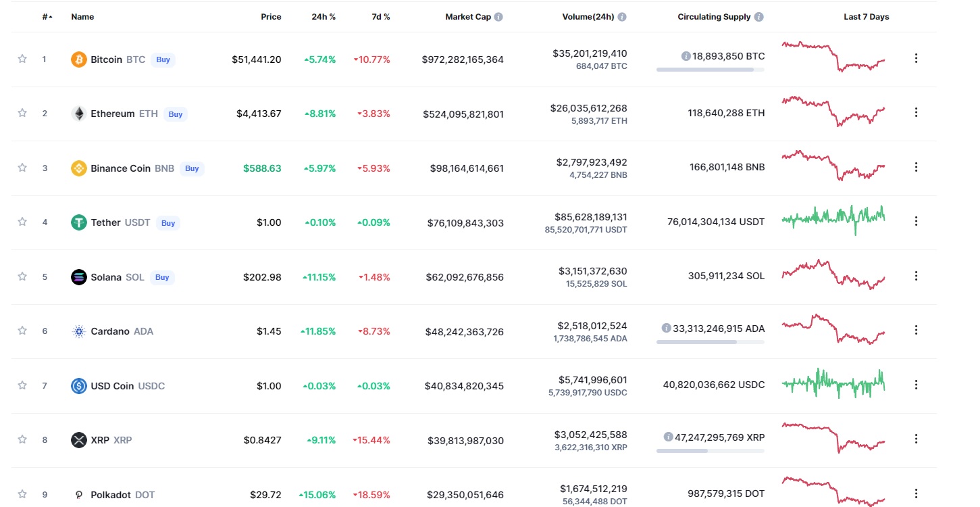Open the three-dot menu for Ethereum

point(916,112)
